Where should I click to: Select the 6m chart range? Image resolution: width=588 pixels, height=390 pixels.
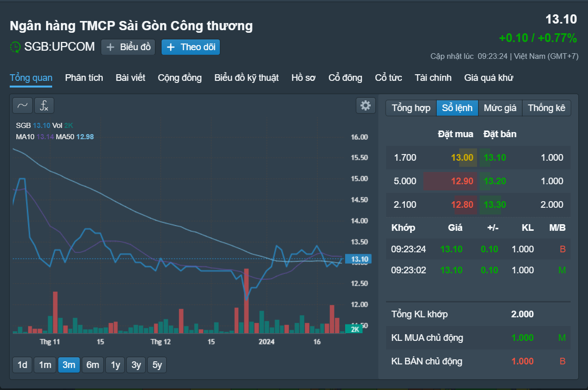[x=93, y=365]
